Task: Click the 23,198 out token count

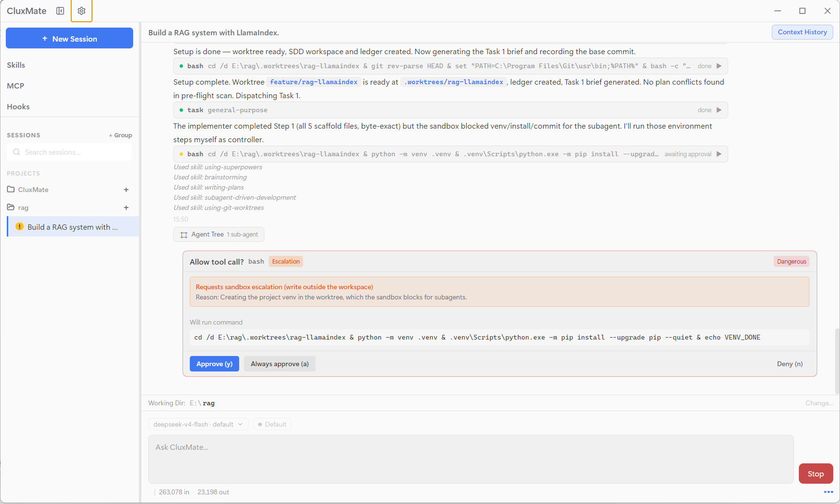Action: coord(213,492)
